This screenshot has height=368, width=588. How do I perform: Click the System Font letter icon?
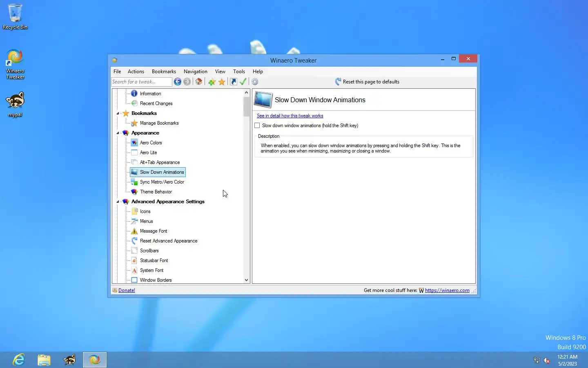[134, 270]
